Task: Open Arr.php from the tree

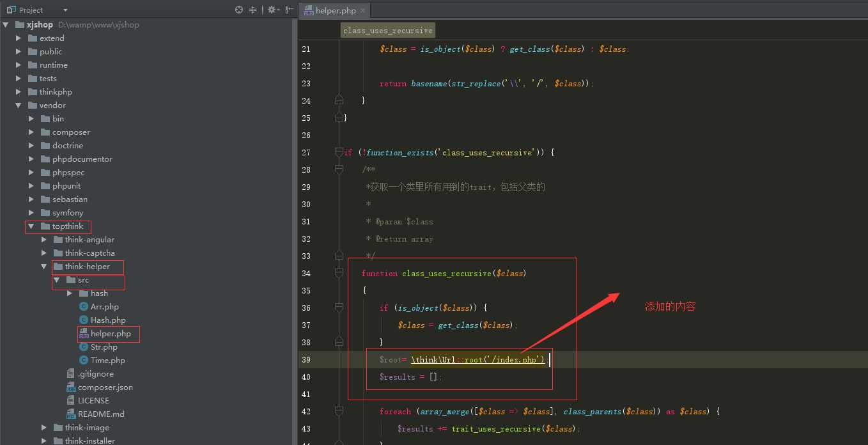Action: (x=105, y=307)
